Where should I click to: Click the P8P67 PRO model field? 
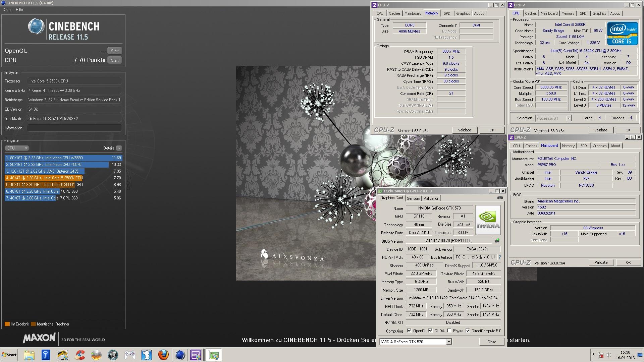(x=568, y=165)
